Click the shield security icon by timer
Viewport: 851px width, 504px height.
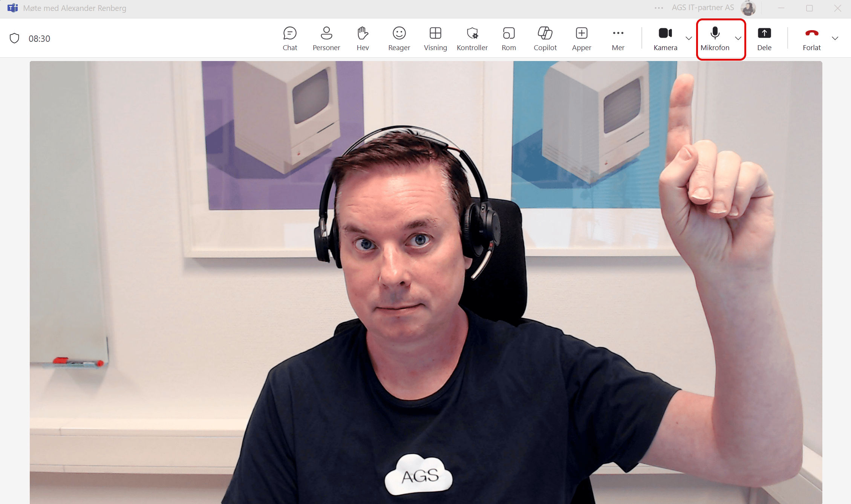(14, 38)
